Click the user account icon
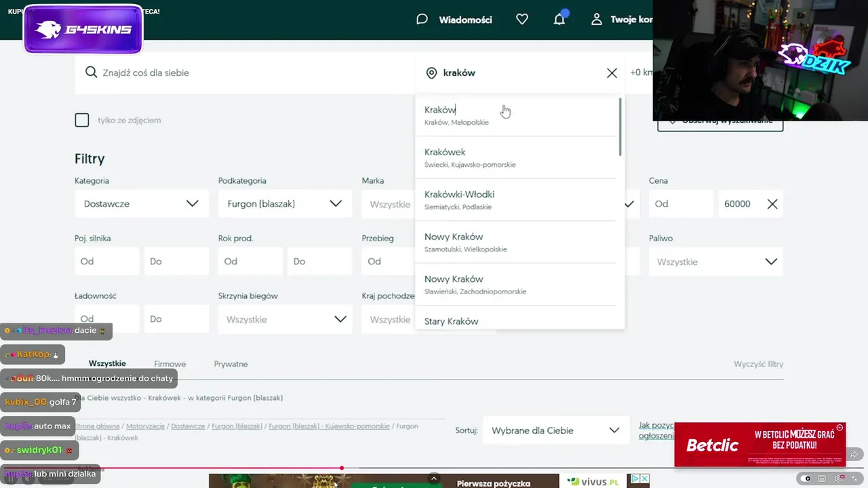Image resolution: width=868 pixels, height=488 pixels. point(597,20)
